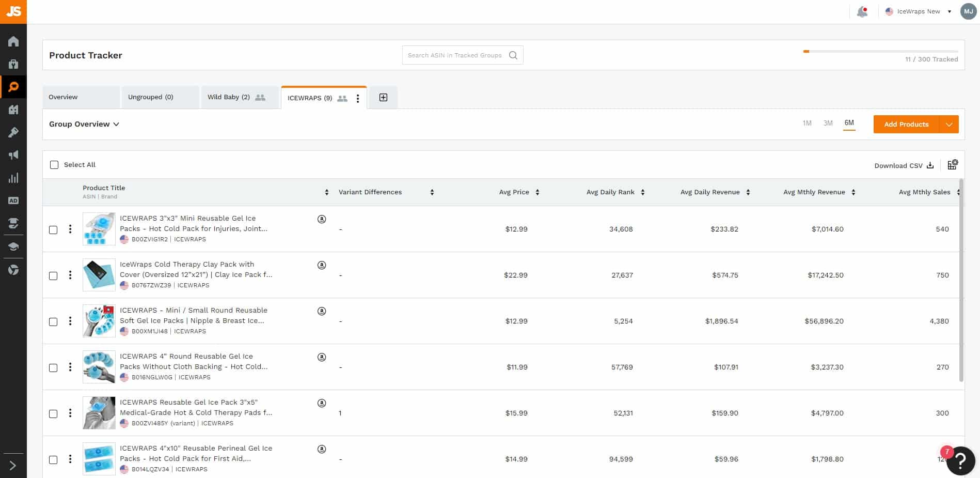This screenshot has height=478, width=980.
Task: Open the notifications bell
Action: (x=862, y=12)
